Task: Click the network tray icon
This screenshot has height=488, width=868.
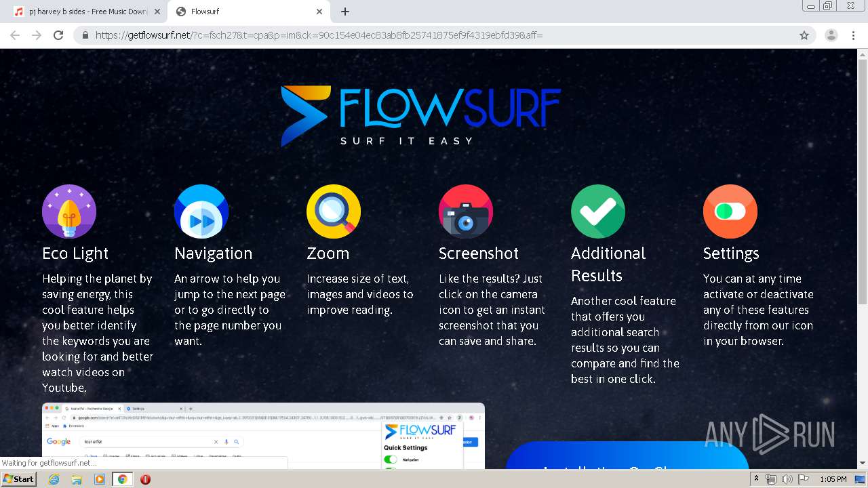Action: 771,479
